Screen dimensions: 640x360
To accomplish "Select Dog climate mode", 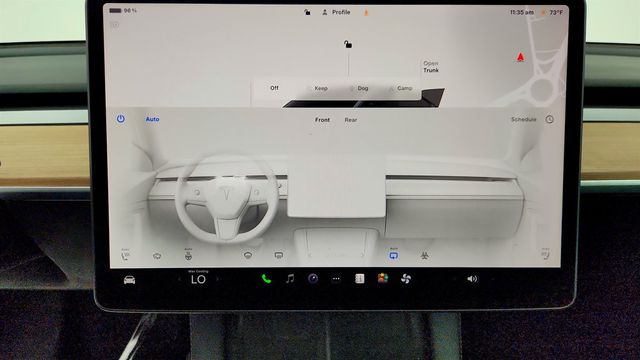I will [362, 88].
